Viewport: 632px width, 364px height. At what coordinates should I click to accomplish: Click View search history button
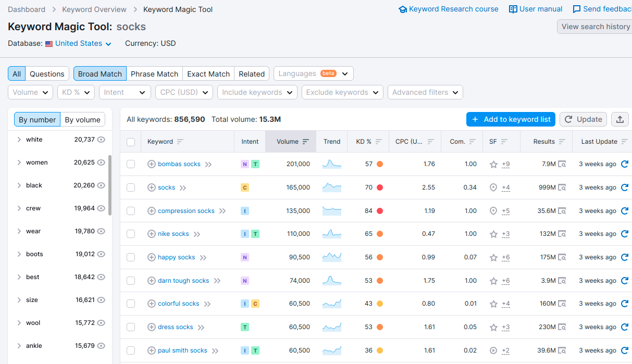coord(594,27)
